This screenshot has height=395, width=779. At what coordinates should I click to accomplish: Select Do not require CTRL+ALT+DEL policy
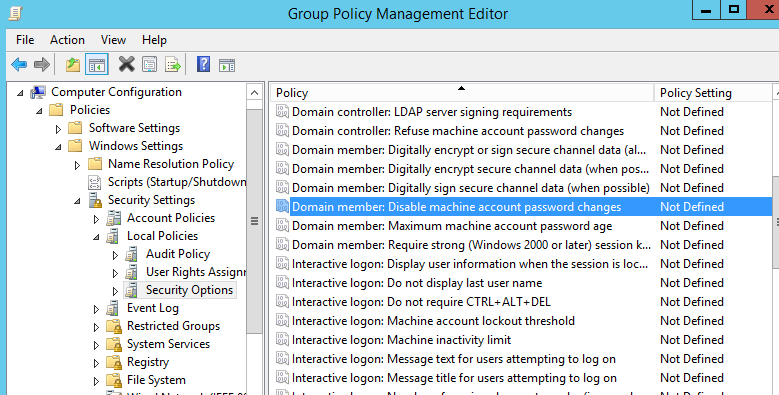click(421, 302)
